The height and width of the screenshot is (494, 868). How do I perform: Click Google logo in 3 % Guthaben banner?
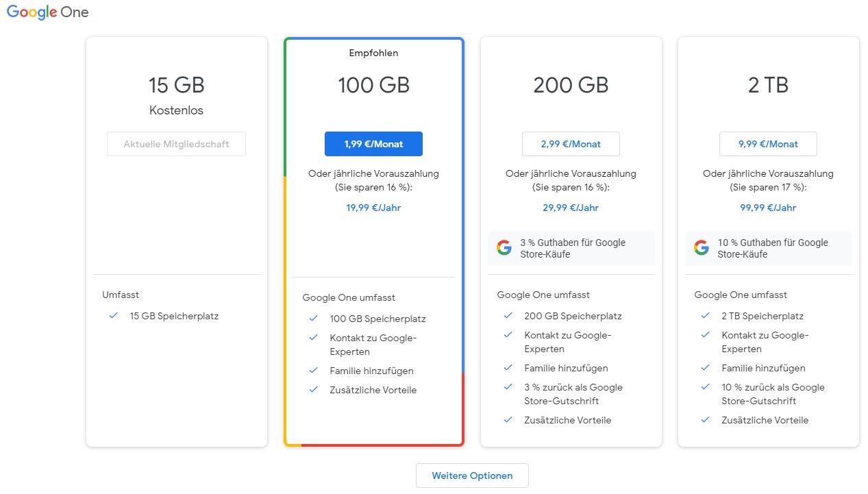coord(504,248)
